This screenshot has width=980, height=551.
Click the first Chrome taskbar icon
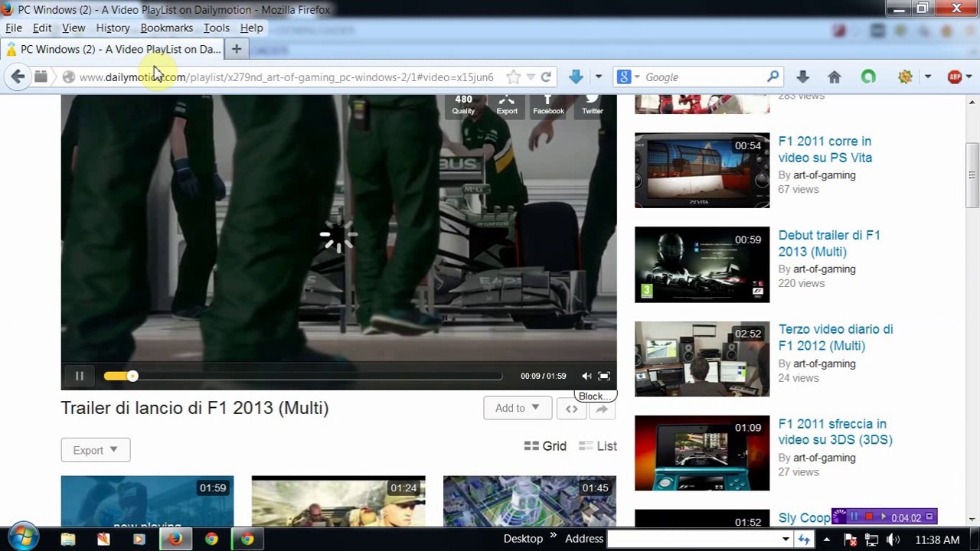(x=211, y=539)
